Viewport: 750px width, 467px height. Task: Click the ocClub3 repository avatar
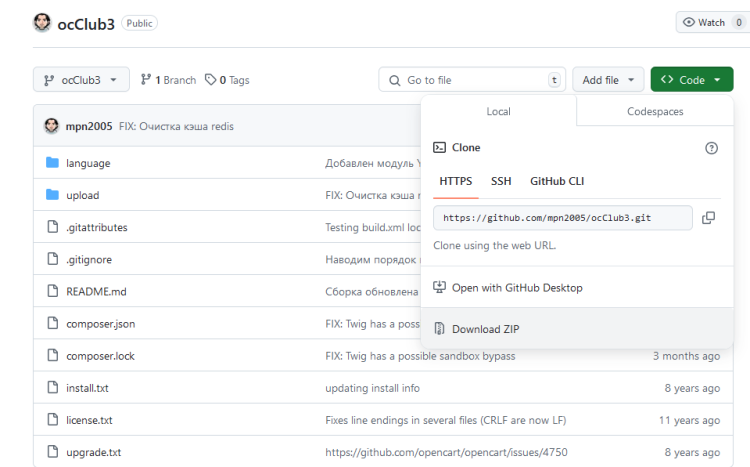42,22
